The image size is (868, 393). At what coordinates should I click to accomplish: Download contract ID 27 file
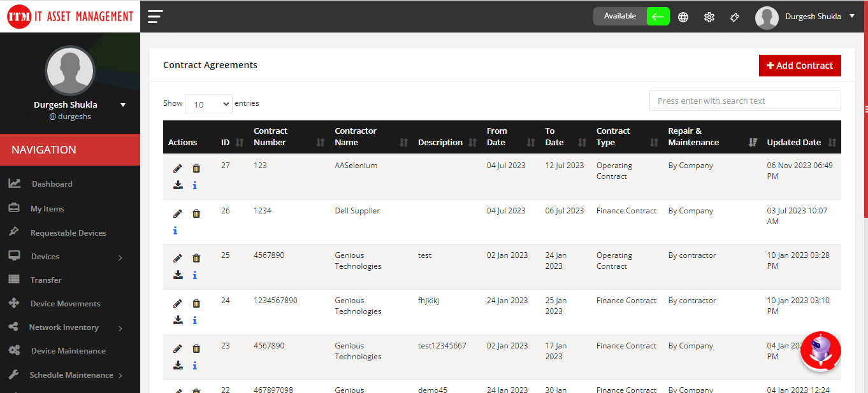coord(178,185)
